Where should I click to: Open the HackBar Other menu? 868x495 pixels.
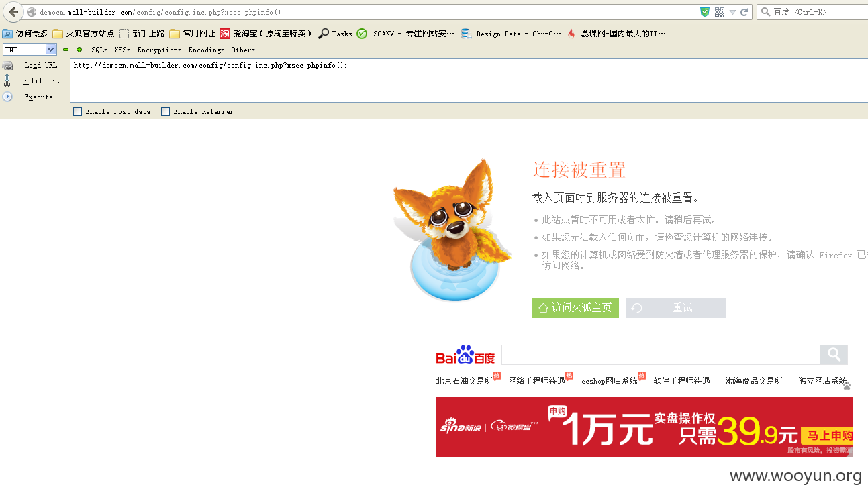tap(243, 50)
